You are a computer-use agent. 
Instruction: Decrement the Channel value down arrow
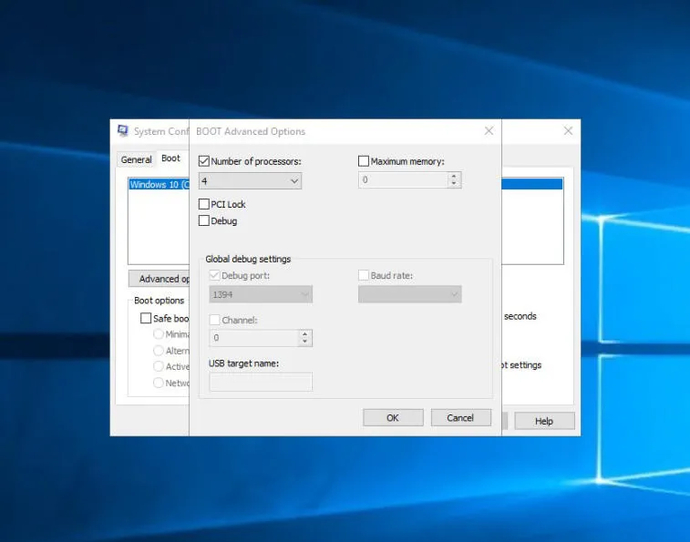click(305, 342)
